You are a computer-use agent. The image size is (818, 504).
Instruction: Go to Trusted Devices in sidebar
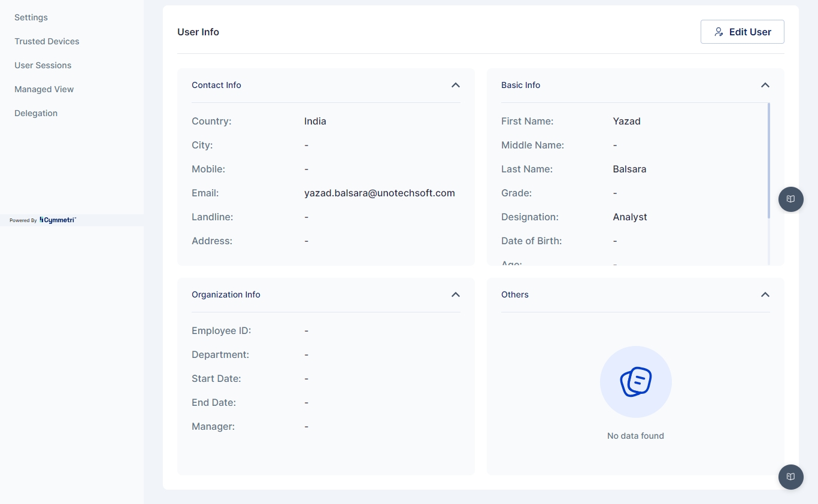[47, 41]
